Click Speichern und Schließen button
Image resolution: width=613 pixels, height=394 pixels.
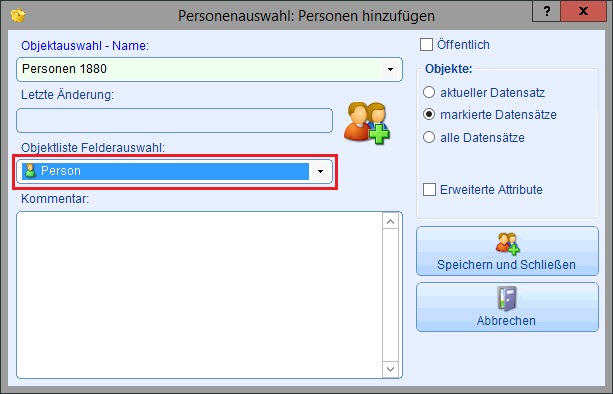click(x=507, y=251)
